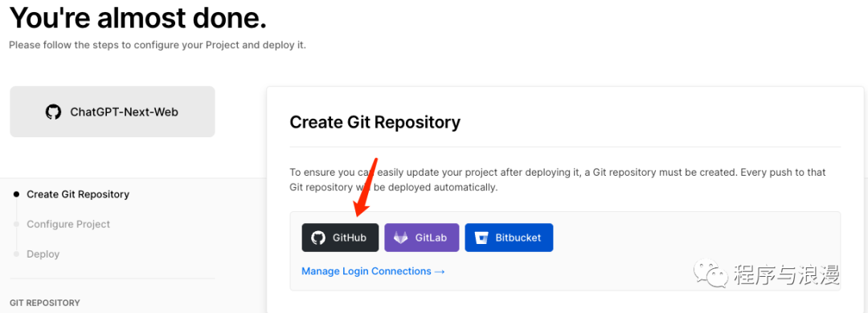Screen dimensions: 868x313
Task: Open the Manage Login Connections link
Action: coord(366,271)
